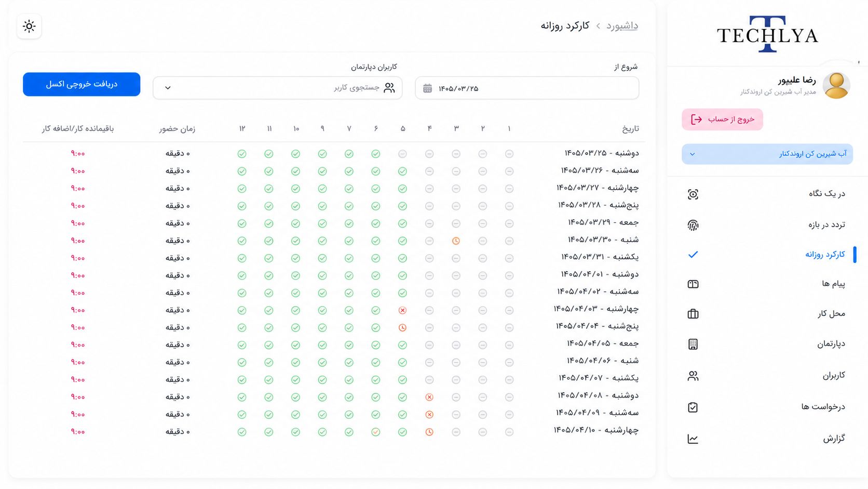Click the orange clock icon in شنبه ۱۴۰۵/۰۳/۳۰ row
The height and width of the screenshot is (489, 868).
coord(456,241)
